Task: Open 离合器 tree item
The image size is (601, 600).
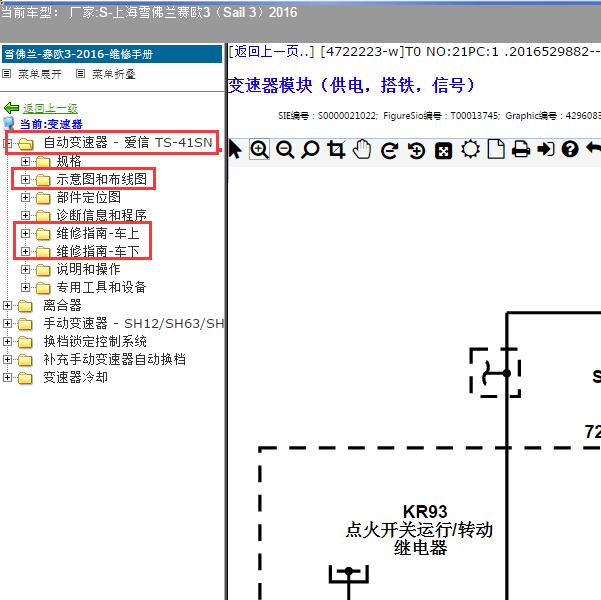Action: [x=62, y=305]
